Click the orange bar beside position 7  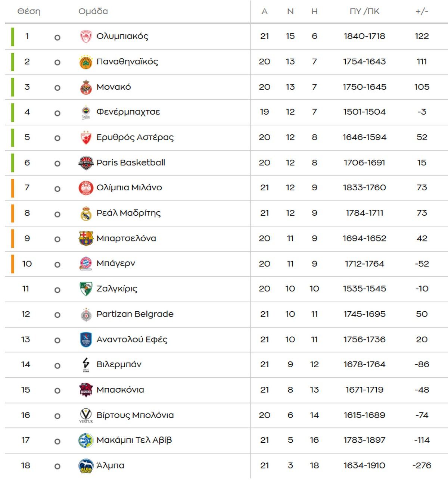(13, 188)
